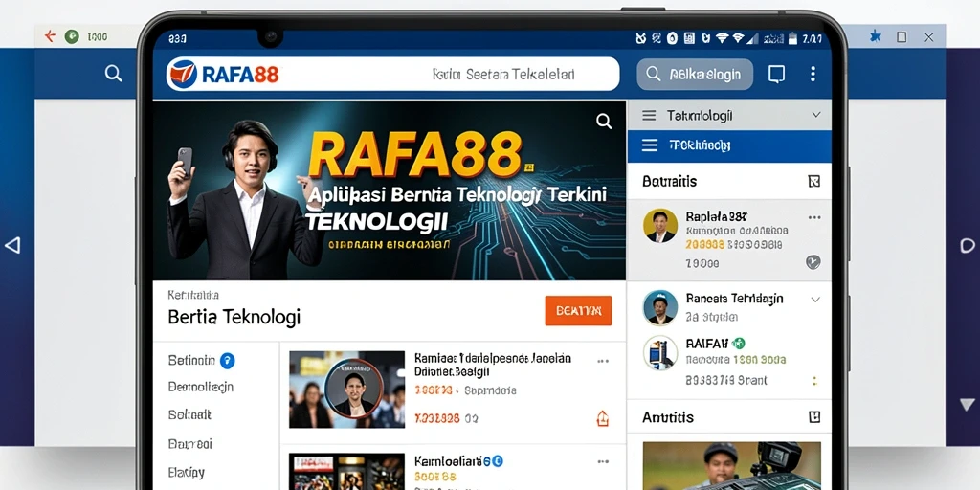Click the hamburger icon beside Takmnologil
The image size is (980, 490).
[x=650, y=116]
